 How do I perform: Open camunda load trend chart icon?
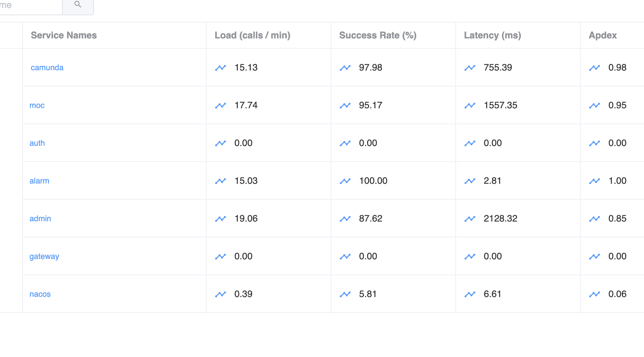point(221,68)
